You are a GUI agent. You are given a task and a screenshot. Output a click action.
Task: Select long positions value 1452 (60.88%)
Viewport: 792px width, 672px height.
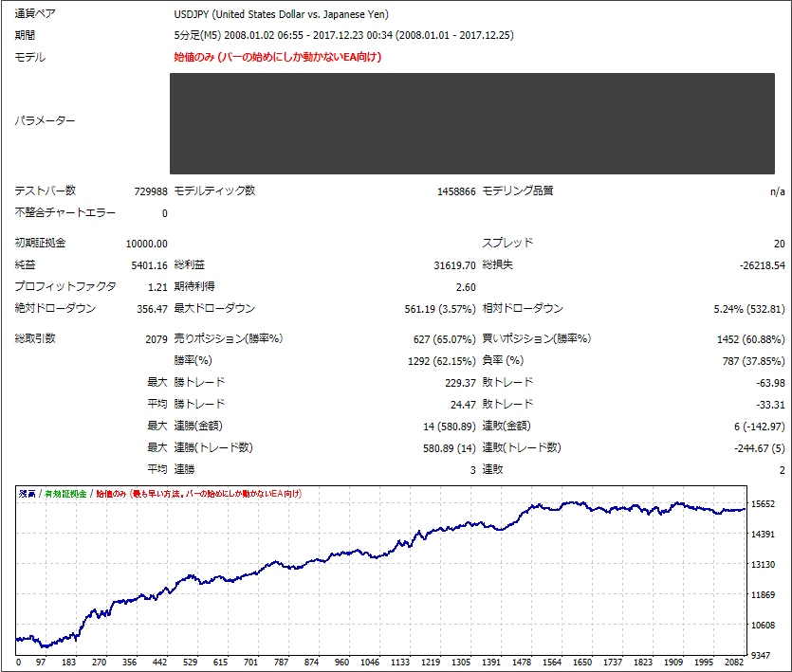(751, 339)
